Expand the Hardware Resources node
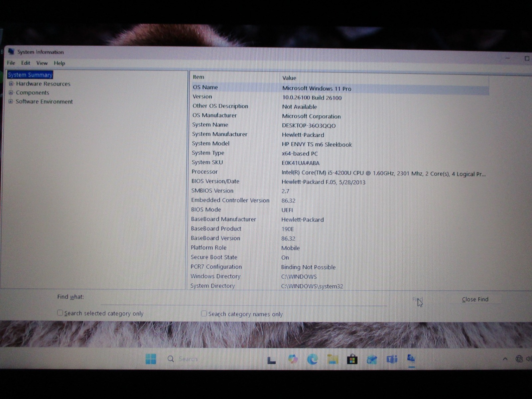This screenshot has height=399, width=532. [x=11, y=84]
